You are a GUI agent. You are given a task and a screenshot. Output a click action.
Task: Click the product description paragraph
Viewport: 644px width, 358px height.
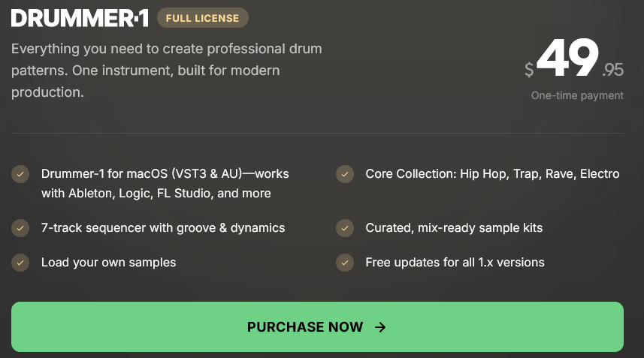click(x=166, y=71)
